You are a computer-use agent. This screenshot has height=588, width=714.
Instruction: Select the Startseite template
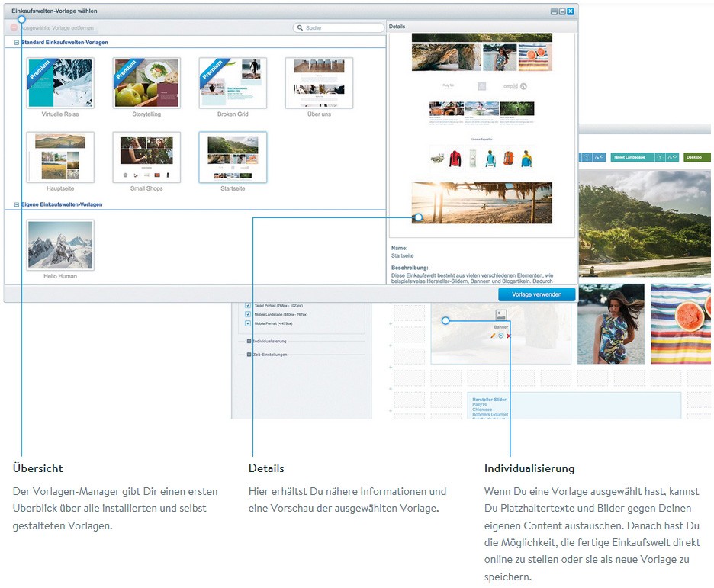tap(233, 157)
